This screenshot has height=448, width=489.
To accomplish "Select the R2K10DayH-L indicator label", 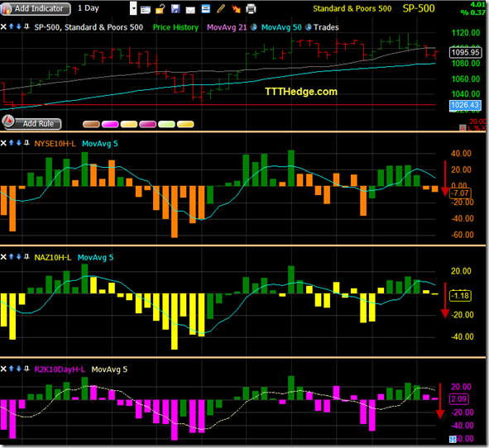I will click(x=60, y=369).
